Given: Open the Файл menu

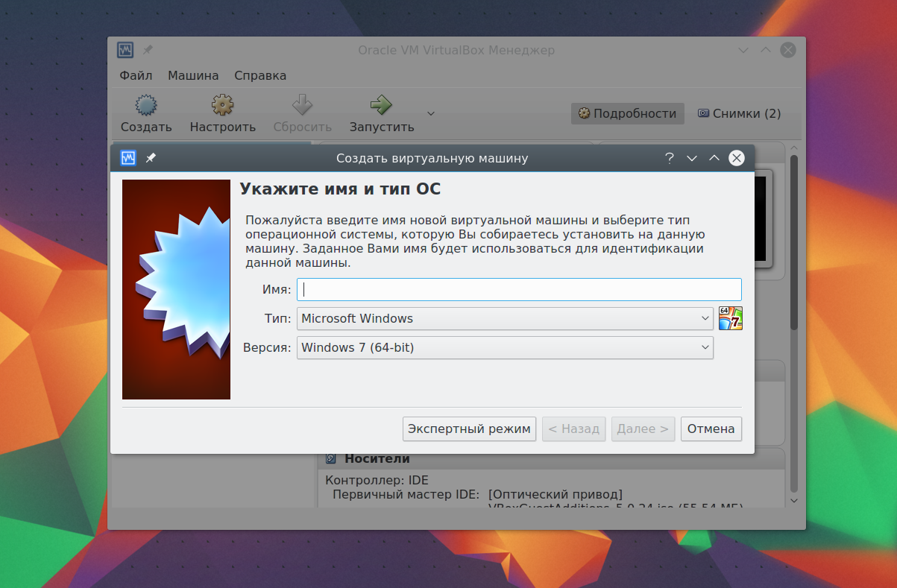Looking at the screenshot, I should pos(135,75).
